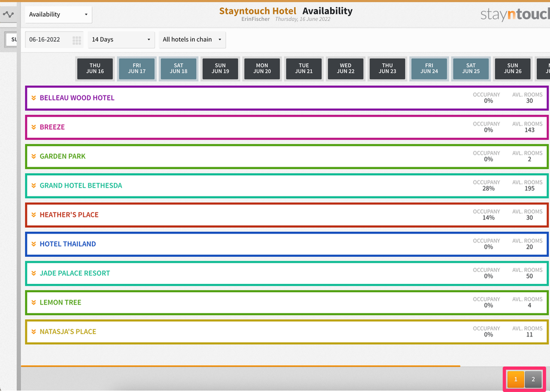Select the SUN JUN 26 column header
The image size is (550, 392).
512,69
